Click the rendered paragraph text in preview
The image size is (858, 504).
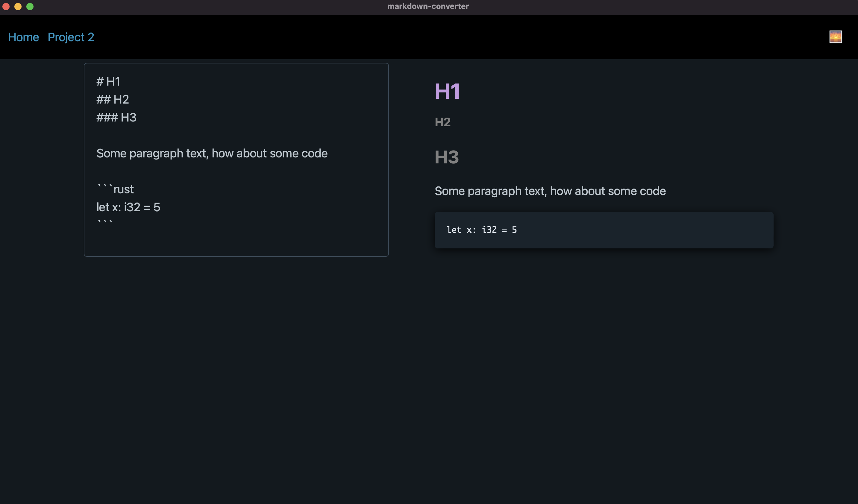pos(550,191)
